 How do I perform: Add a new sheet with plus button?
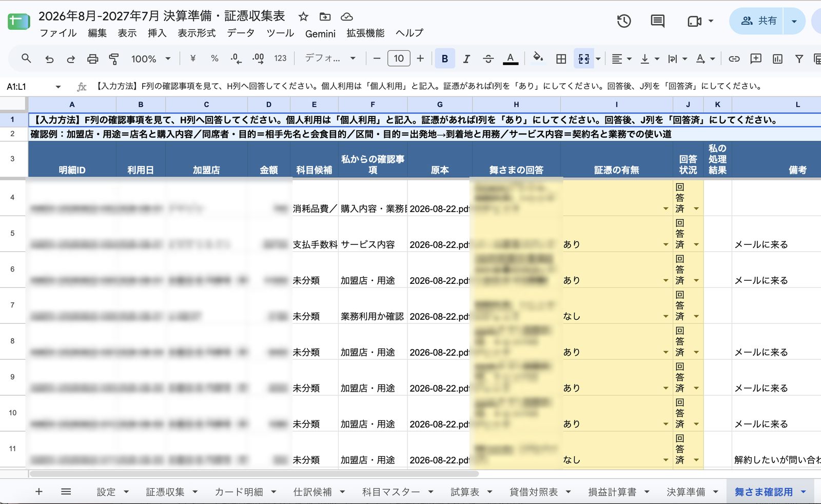tap(38, 492)
